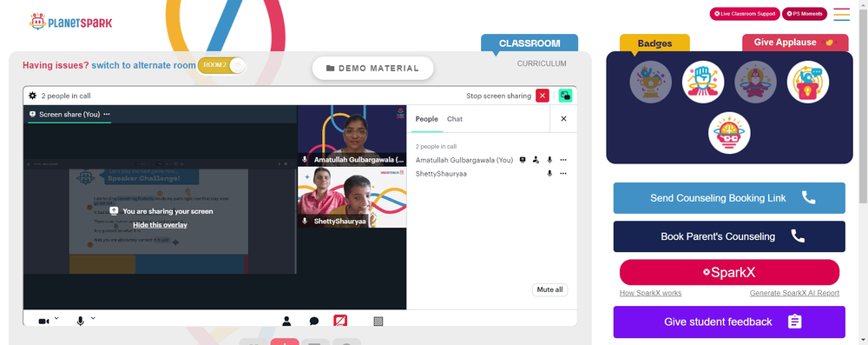The image size is (868, 345).
Task: Award the trophy star badge
Action: coord(650,82)
